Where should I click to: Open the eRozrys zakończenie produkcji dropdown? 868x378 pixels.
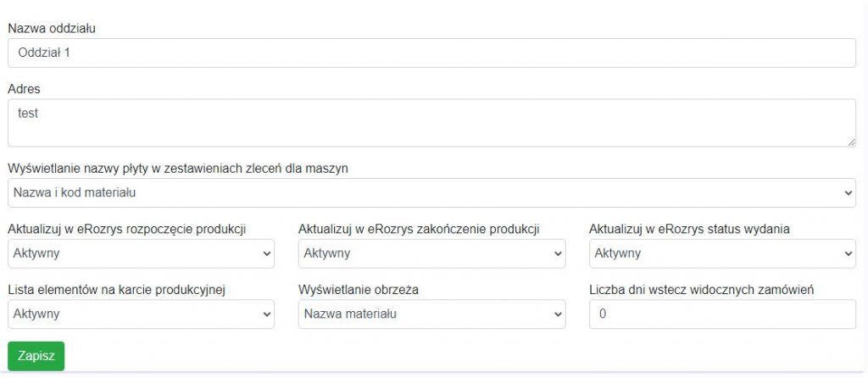[x=431, y=253]
